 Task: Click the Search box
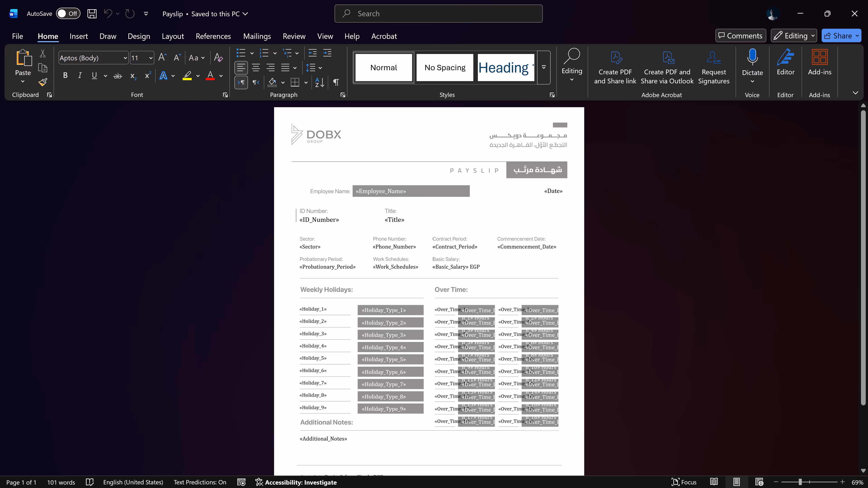pos(438,14)
